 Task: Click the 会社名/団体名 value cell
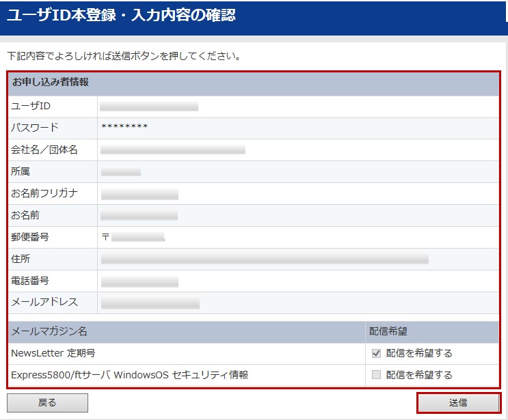point(173,150)
